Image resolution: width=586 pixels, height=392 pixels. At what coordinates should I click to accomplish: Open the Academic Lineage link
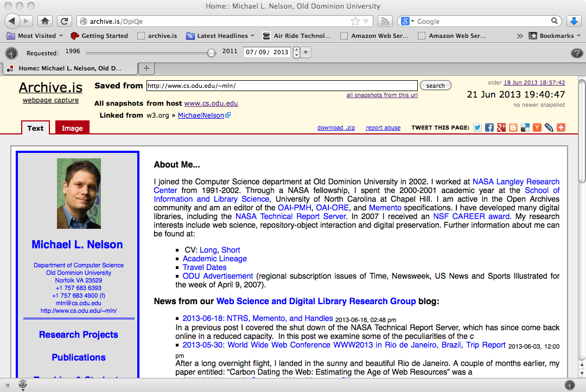point(214,259)
